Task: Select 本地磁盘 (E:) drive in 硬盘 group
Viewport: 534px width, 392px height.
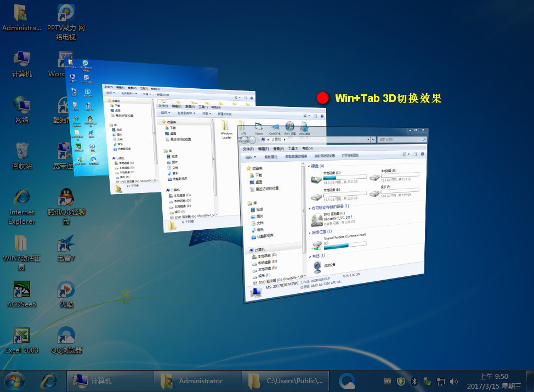Action: pos(338,195)
